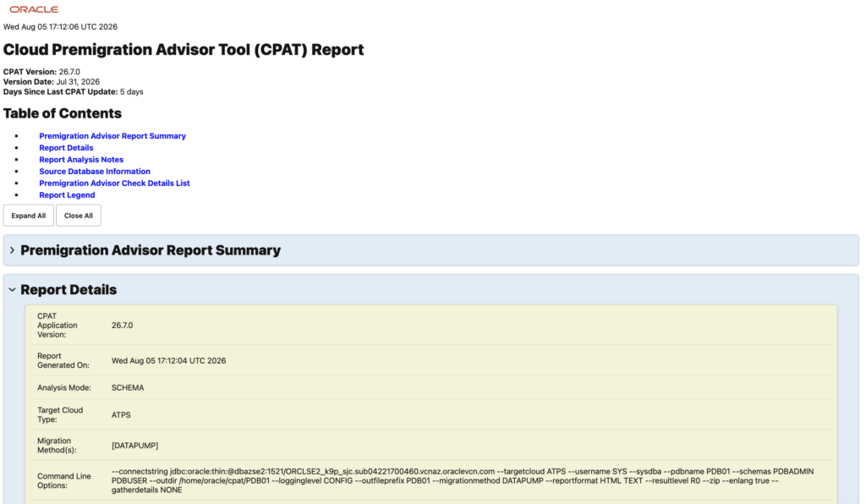Jump to Report Details link
The image size is (866, 504).
tap(66, 148)
